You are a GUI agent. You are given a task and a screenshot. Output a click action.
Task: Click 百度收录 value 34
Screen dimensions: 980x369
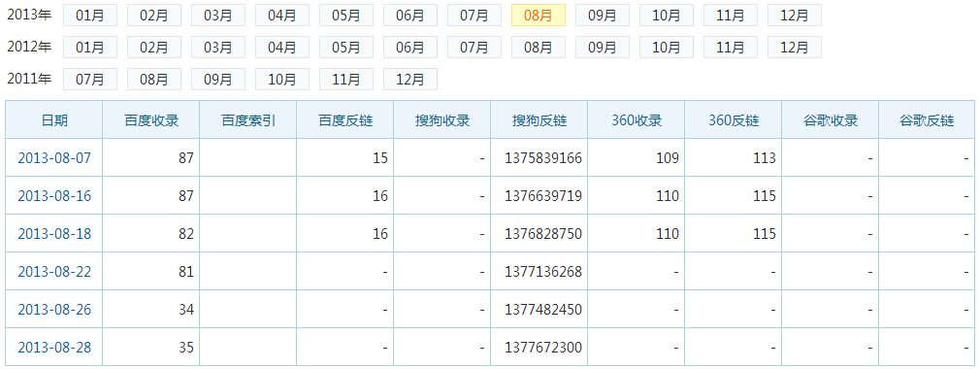[x=186, y=310]
